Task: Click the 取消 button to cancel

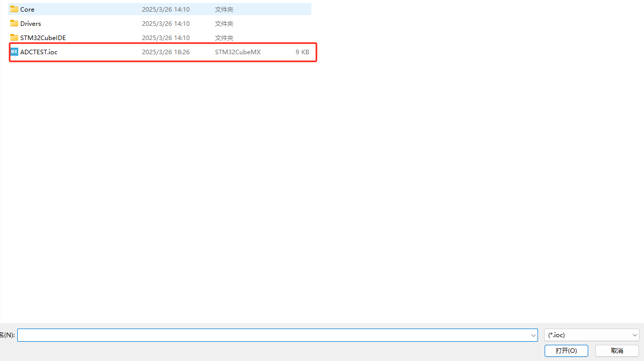Action: tap(617, 350)
